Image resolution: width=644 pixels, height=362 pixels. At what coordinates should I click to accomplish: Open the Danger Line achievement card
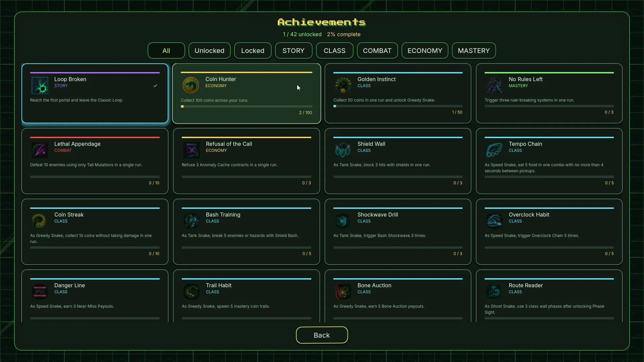point(95,296)
